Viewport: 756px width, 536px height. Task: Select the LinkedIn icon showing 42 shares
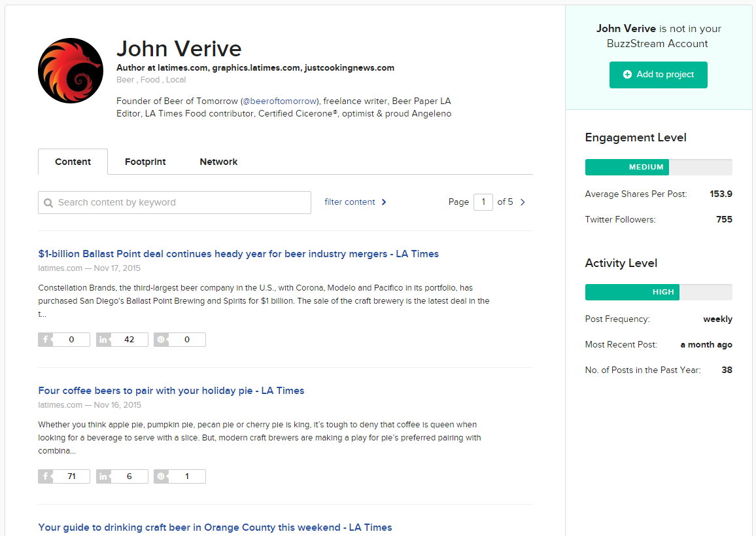tap(103, 339)
